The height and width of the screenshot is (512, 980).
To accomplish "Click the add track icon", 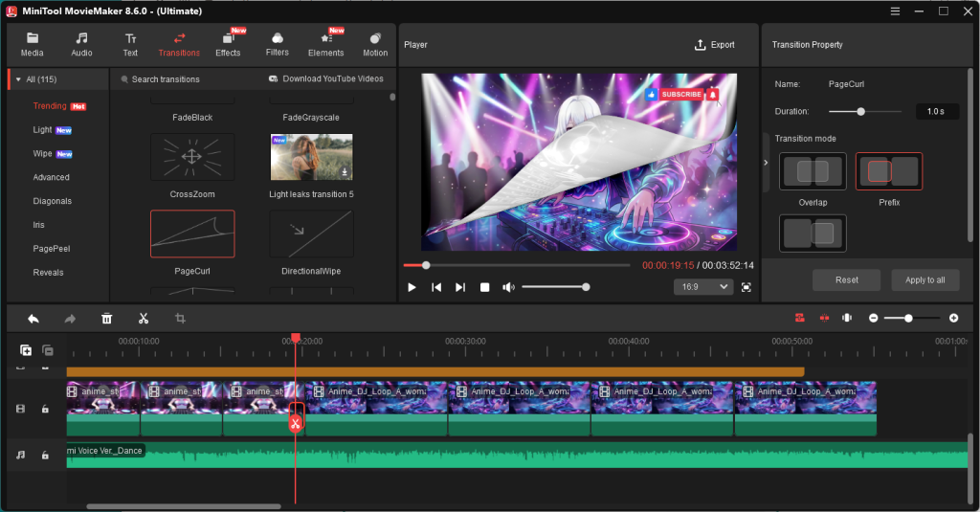I will tap(26, 350).
